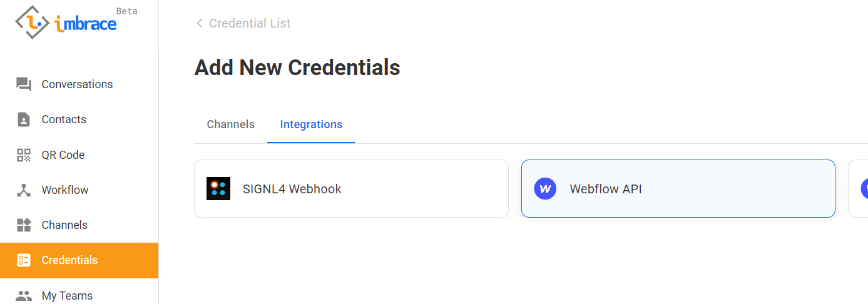Open My Teams from the sidebar
The image size is (868, 304).
(67, 295)
